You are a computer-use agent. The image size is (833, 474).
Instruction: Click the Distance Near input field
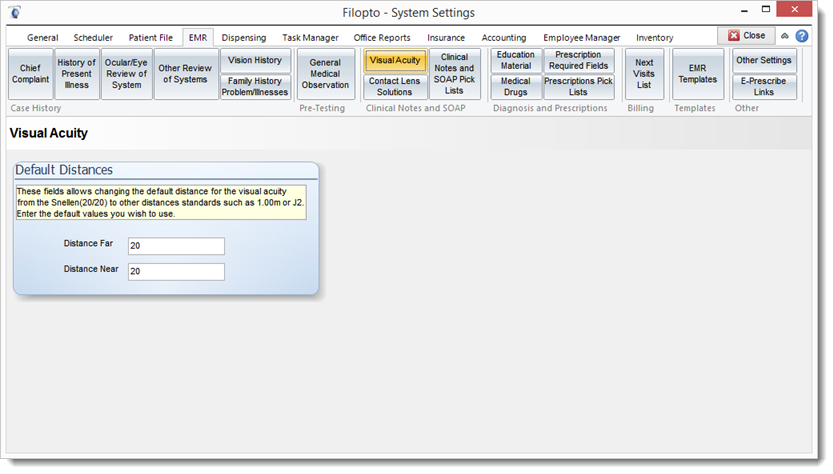pos(176,272)
